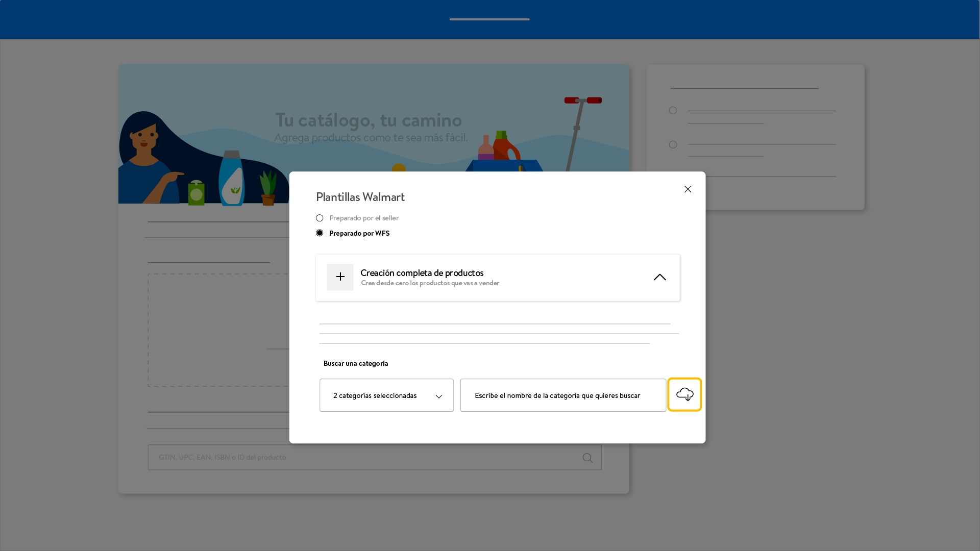Click the Creación completa de productos title
This screenshot has width=980, height=551.
click(422, 273)
